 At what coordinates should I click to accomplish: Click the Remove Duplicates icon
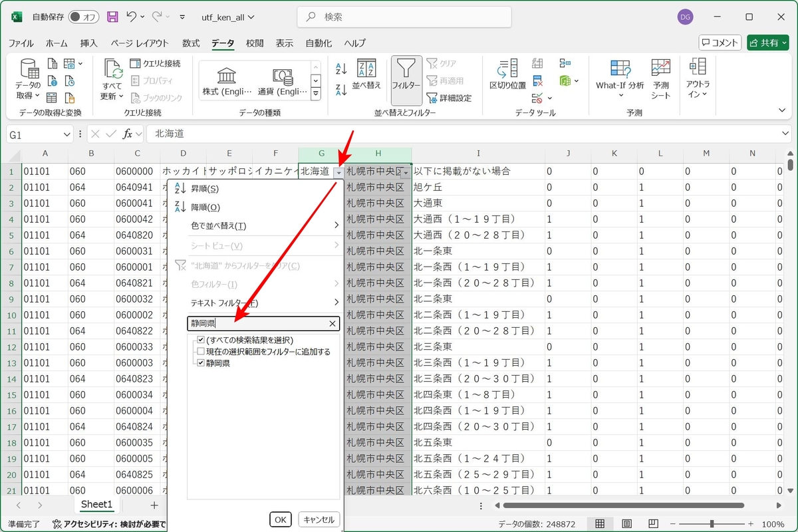(x=538, y=81)
